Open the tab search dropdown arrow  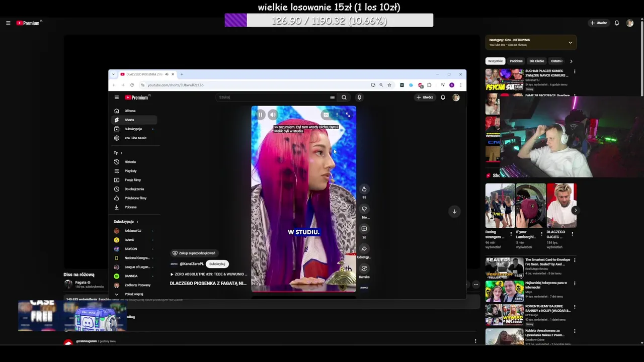(113, 74)
